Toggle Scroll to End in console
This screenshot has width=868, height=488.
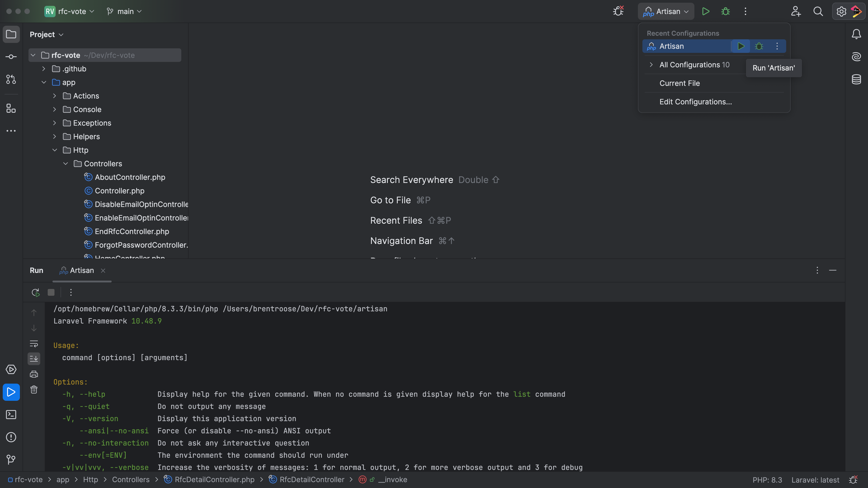34,359
